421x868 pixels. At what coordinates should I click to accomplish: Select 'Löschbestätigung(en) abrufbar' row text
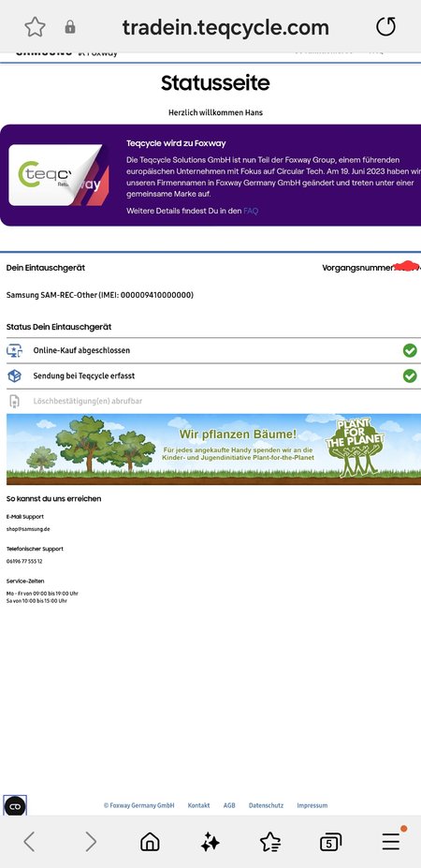coord(87,402)
